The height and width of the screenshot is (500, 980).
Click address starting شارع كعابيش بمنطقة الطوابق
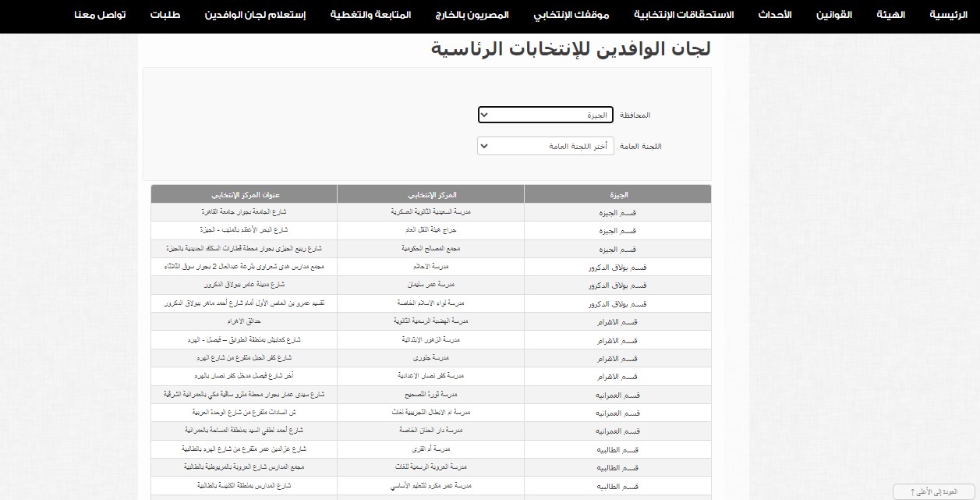244,340
